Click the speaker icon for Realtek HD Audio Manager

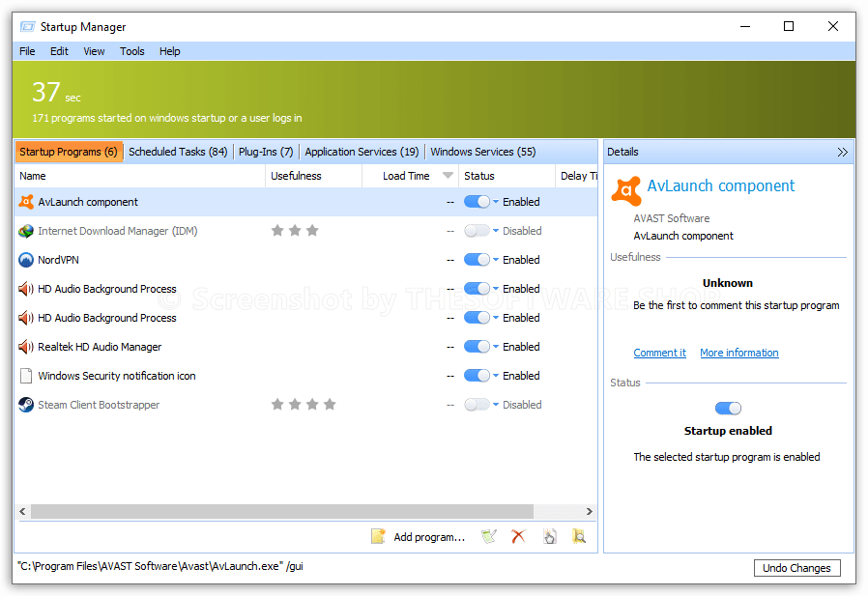pyautogui.click(x=26, y=347)
